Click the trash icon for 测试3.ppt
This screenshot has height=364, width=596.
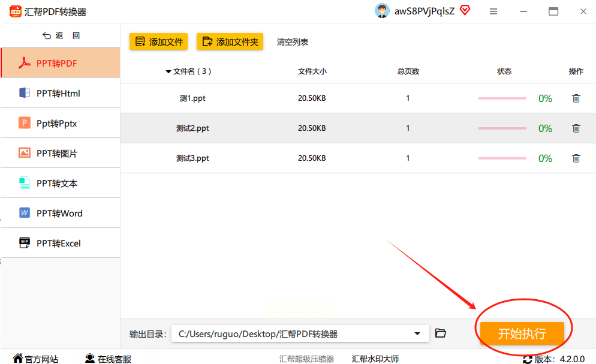(x=576, y=158)
